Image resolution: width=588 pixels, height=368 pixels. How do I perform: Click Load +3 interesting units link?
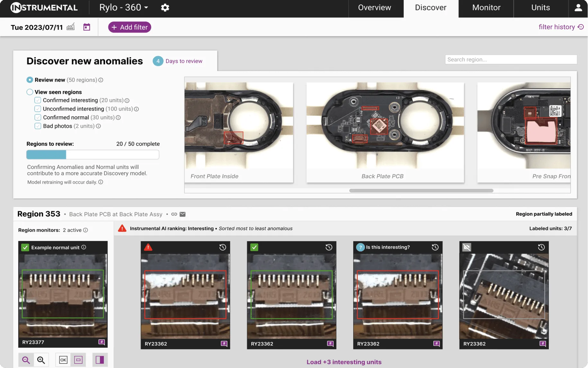click(x=344, y=362)
